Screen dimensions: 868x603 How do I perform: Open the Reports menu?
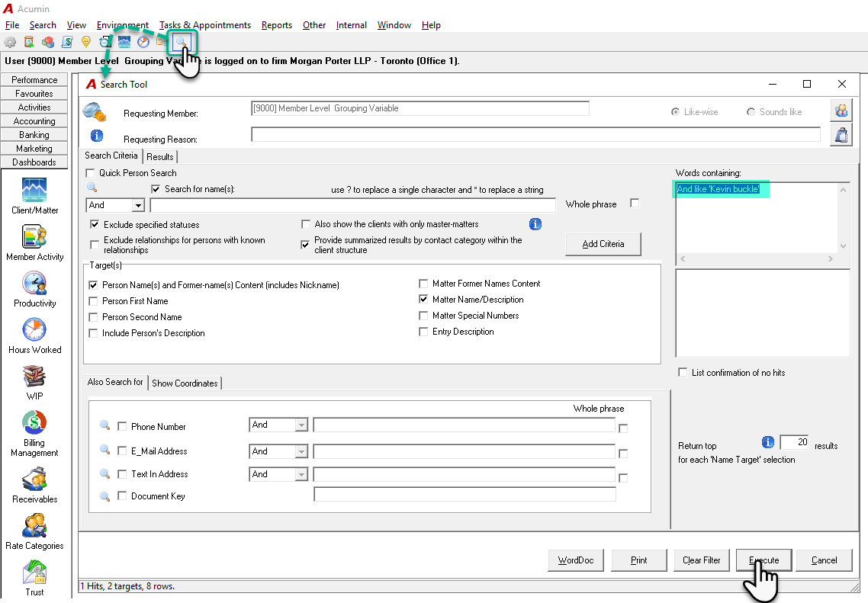tap(277, 25)
